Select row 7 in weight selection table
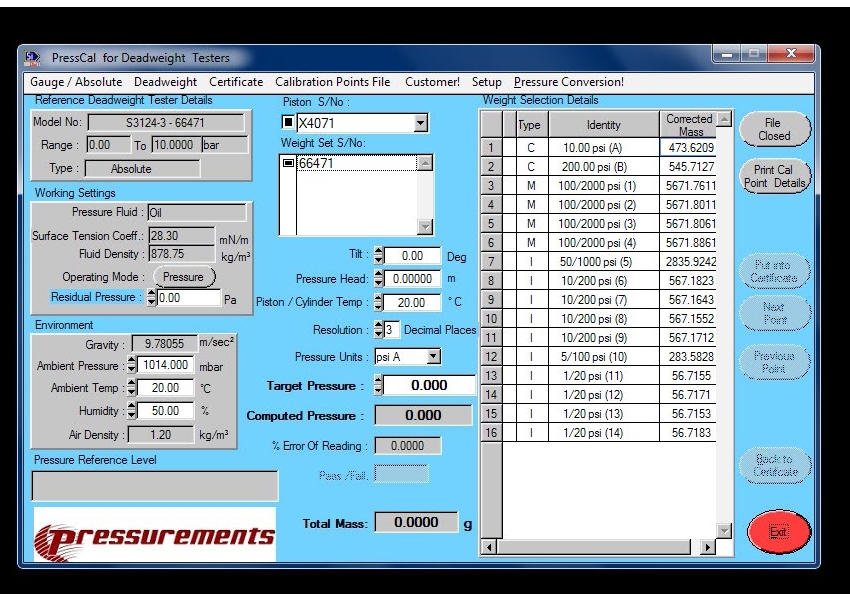The image size is (850, 600). (x=491, y=262)
